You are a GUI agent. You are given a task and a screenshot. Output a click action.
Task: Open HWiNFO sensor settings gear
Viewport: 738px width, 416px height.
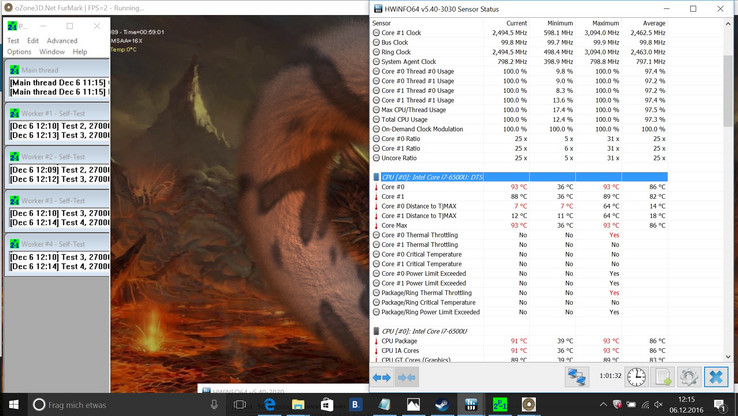(689, 377)
